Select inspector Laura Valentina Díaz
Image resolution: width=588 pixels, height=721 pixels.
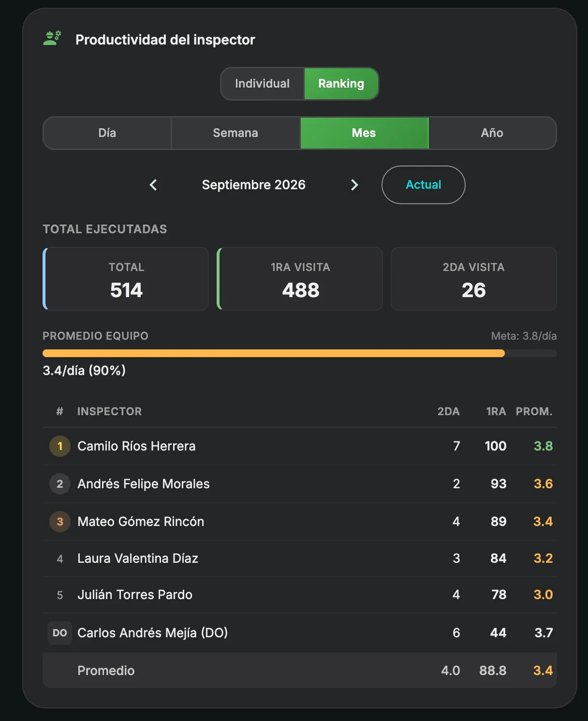click(138, 558)
